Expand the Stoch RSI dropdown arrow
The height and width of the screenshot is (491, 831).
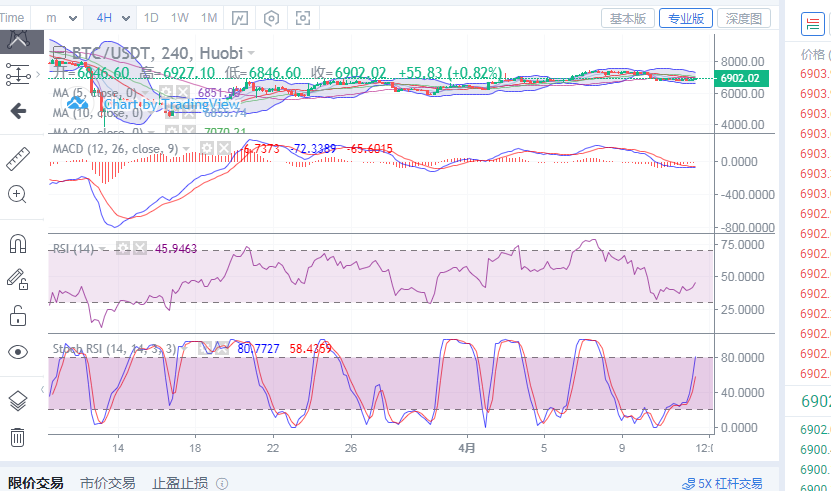(184, 349)
